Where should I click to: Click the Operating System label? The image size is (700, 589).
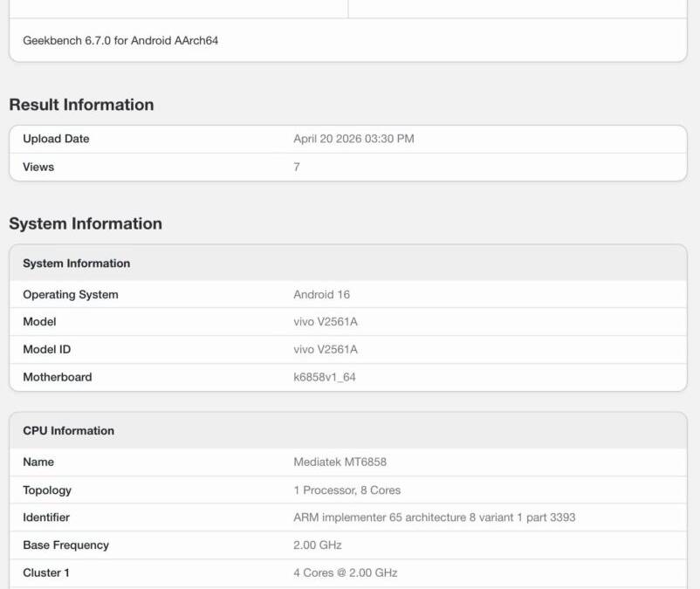(71, 295)
